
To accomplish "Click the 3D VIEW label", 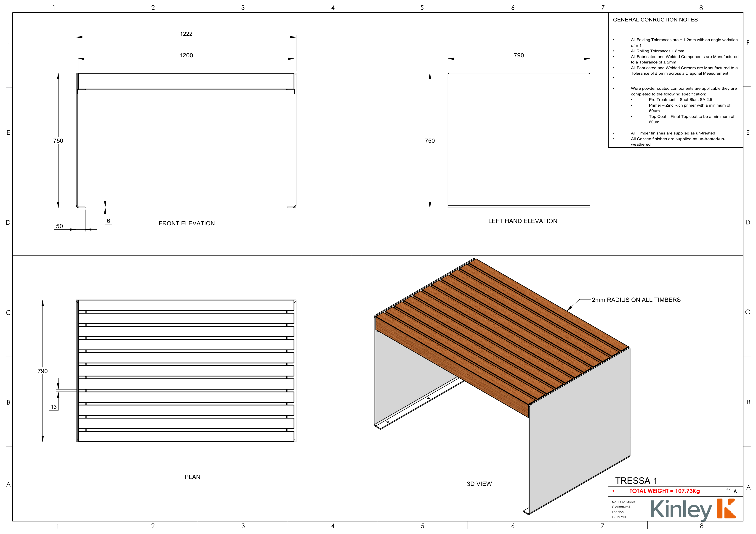I will (479, 484).
